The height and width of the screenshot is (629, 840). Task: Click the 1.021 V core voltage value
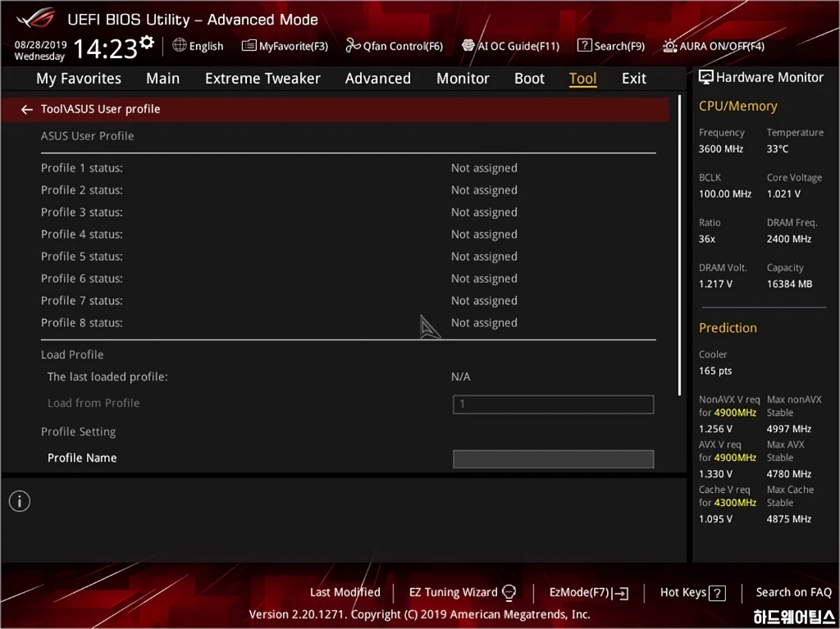pyautogui.click(x=783, y=194)
